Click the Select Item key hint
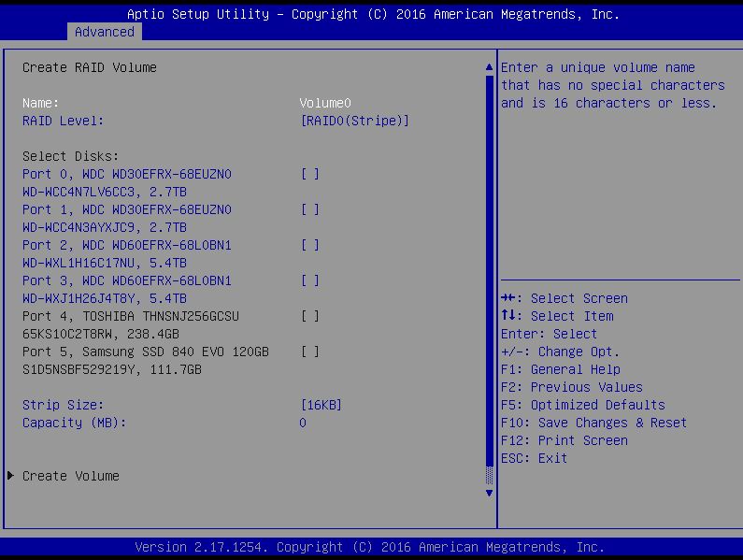 click(557, 316)
